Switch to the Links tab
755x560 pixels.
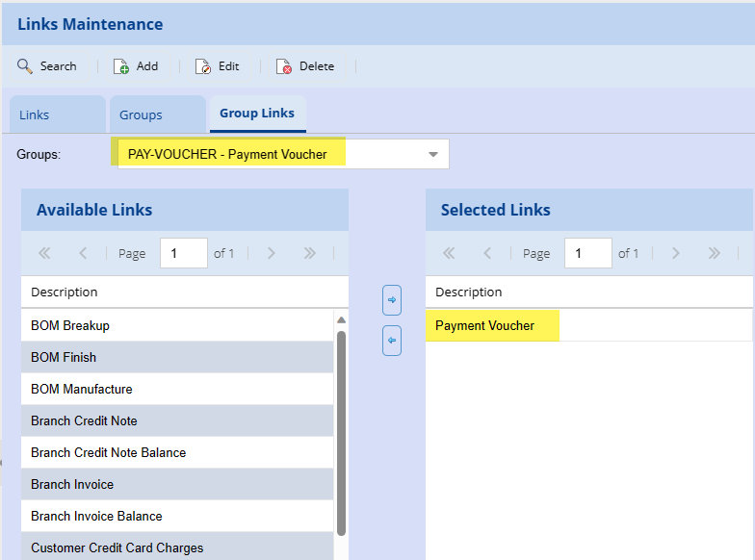35,115
